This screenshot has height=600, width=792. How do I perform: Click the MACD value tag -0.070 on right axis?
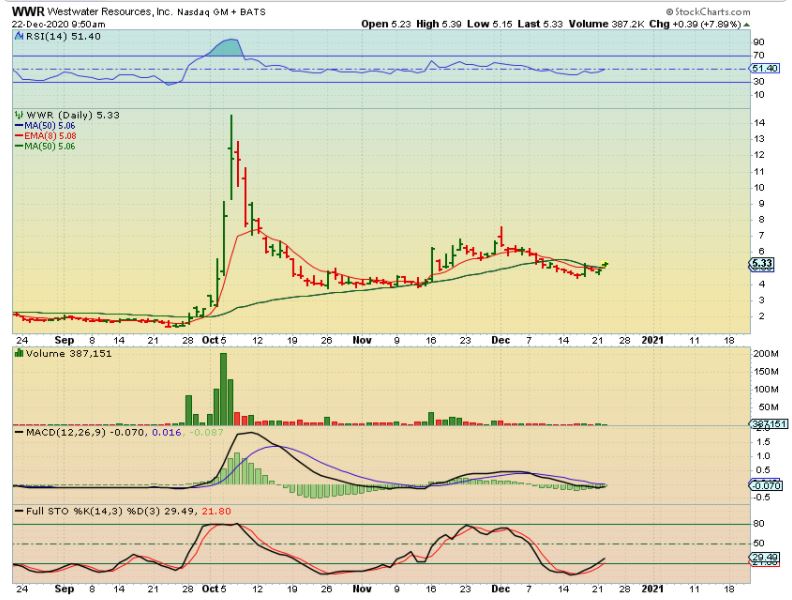[763, 485]
